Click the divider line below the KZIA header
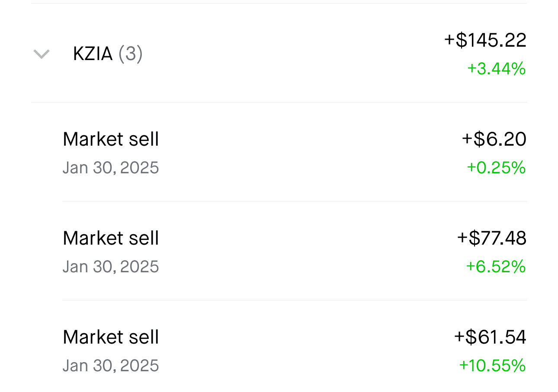This screenshot has height=392, width=558. click(279, 102)
